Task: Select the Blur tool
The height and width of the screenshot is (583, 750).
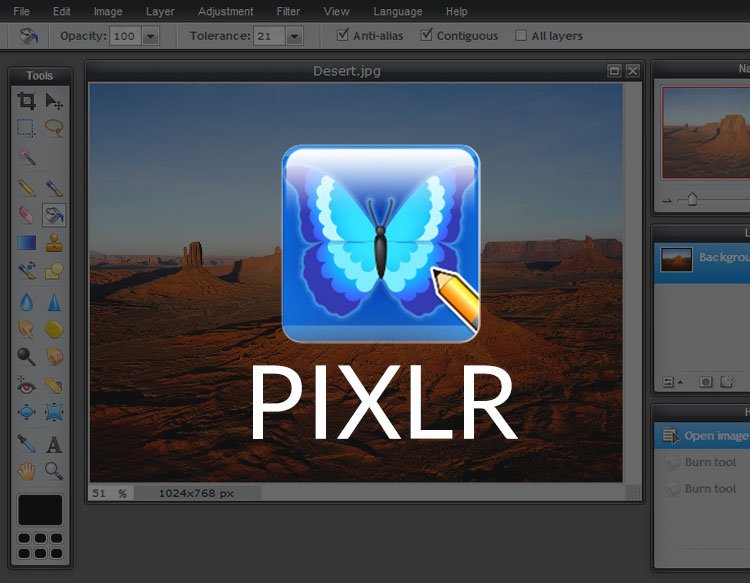Action: click(x=26, y=302)
